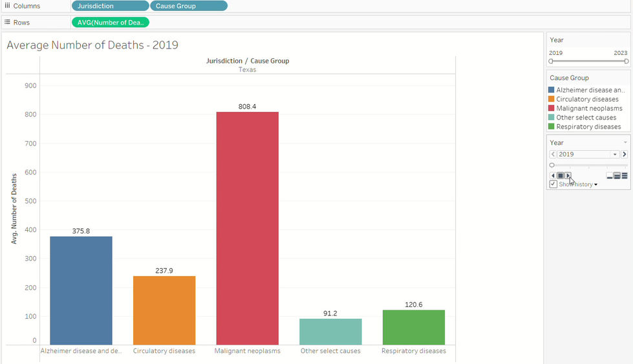This screenshot has height=364, width=633.
Task: Click the Alzheimer disease and de.. axis label
Action: (81, 351)
